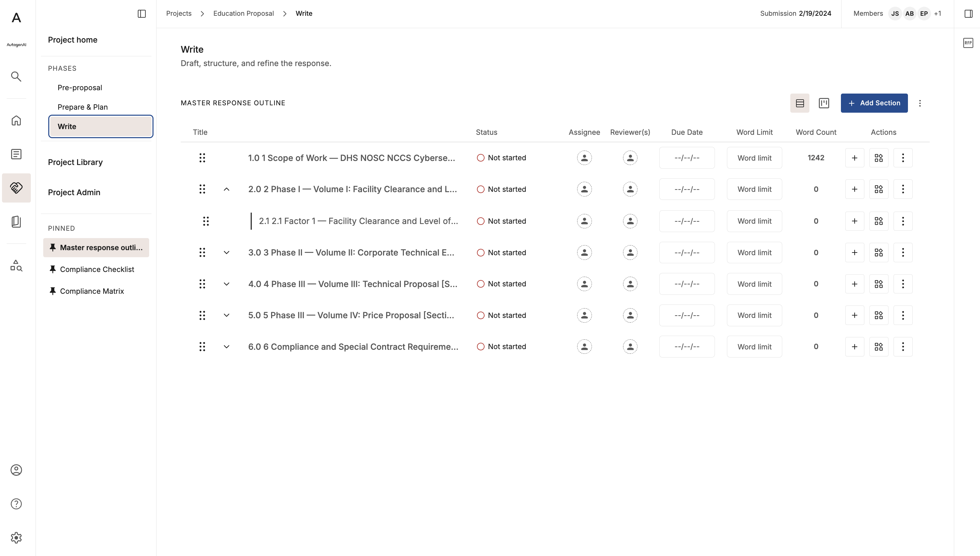Screen dimensions: 980x556
Task: Click the JS member avatar
Action: 895,14
